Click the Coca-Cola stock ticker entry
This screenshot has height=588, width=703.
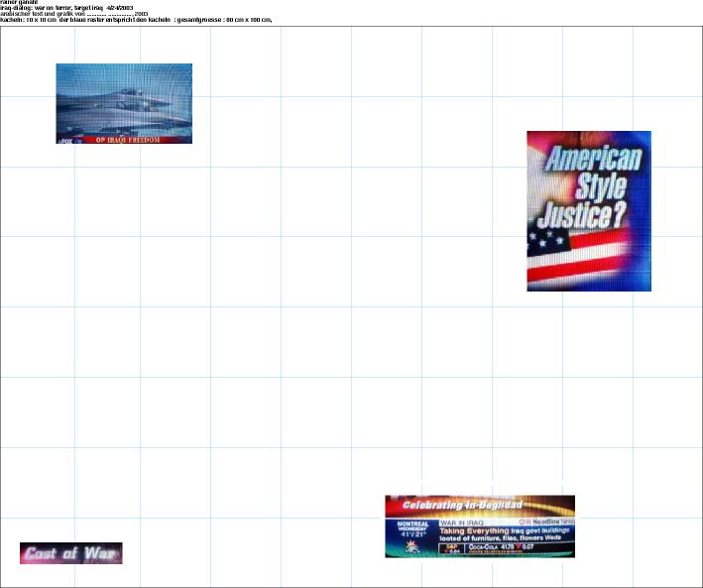484,546
